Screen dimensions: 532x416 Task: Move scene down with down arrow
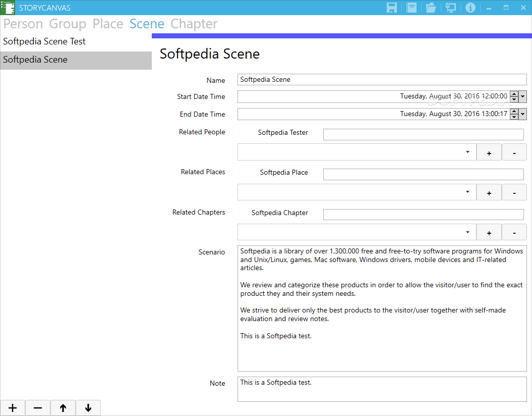(x=88, y=408)
